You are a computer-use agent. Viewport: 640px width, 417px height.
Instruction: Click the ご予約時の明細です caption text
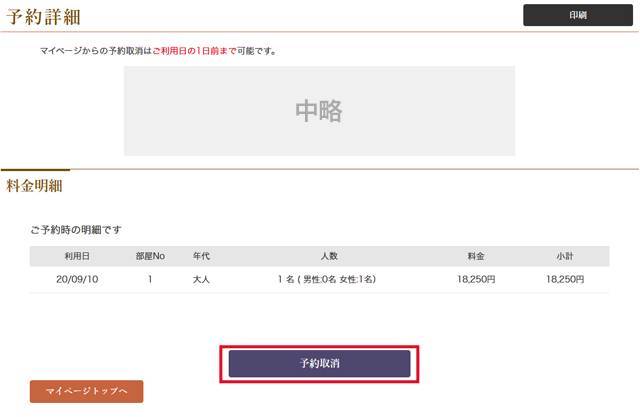[x=76, y=230]
